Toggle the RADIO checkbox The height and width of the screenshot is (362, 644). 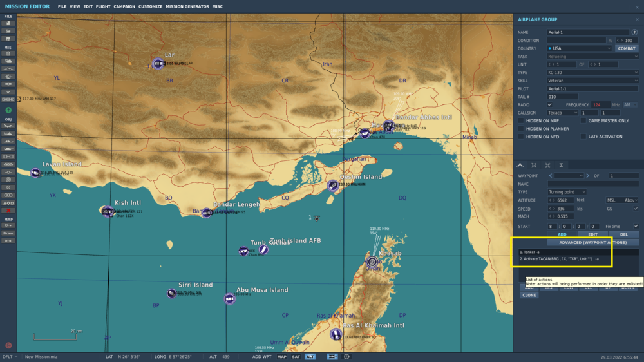tap(549, 105)
